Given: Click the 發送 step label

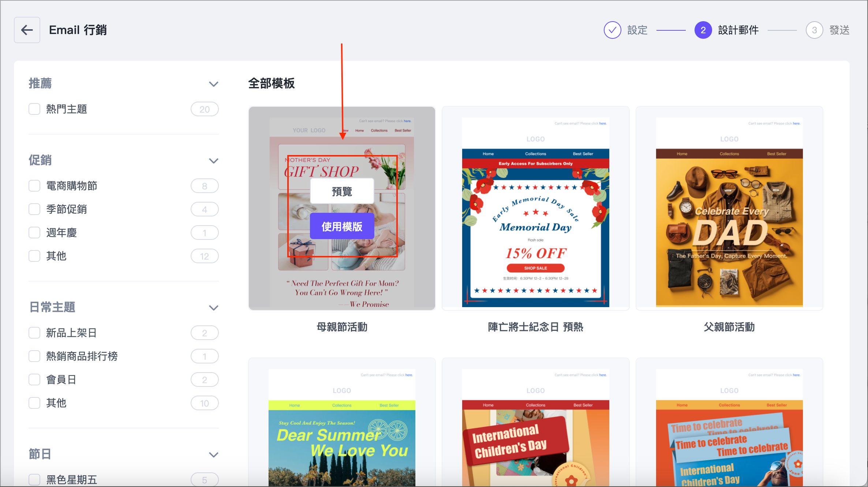Looking at the screenshot, I should [839, 30].
